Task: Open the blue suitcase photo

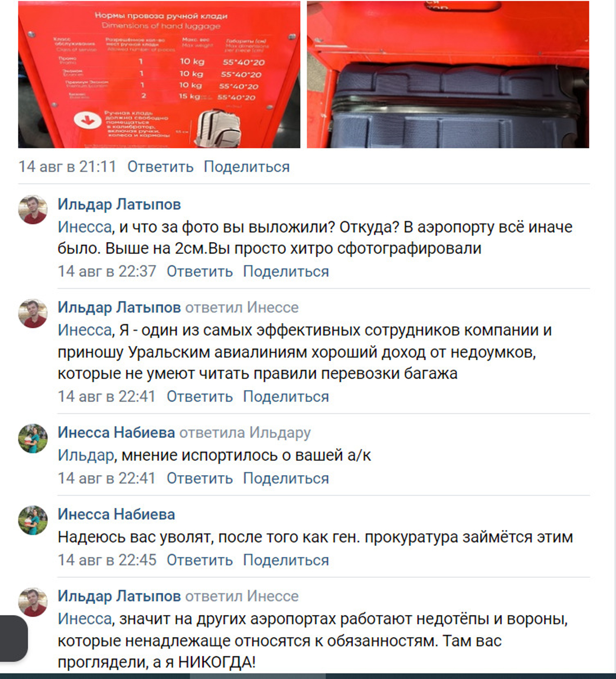Action: pos(448,74)
